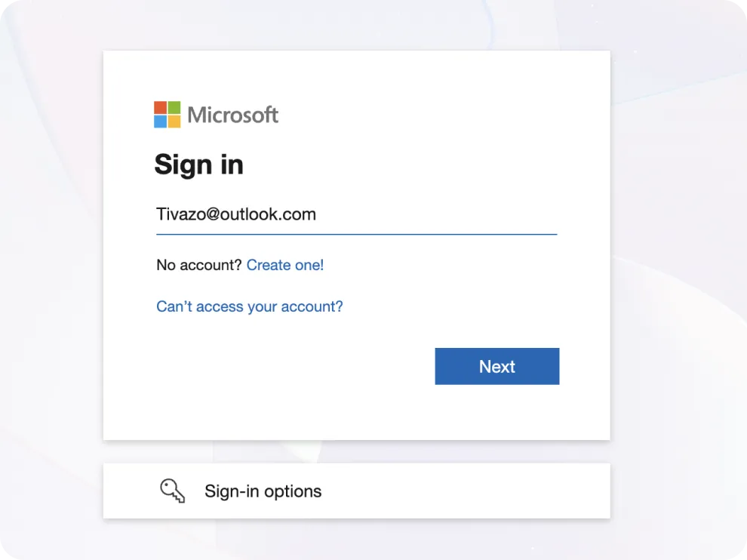The image size is (747, 560).
Task: Click the Microsoft wordmark text
Action: coord(233,115)
